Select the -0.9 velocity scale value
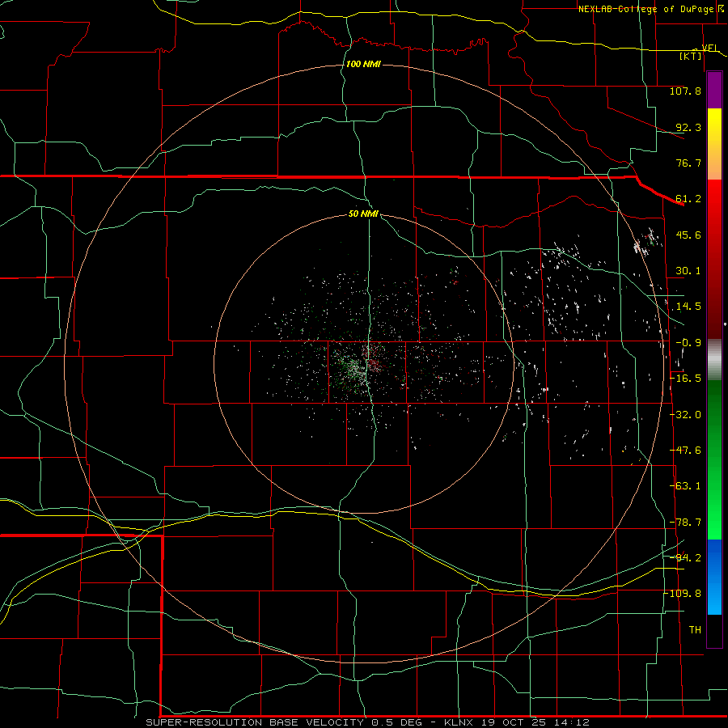 point(688,343)
